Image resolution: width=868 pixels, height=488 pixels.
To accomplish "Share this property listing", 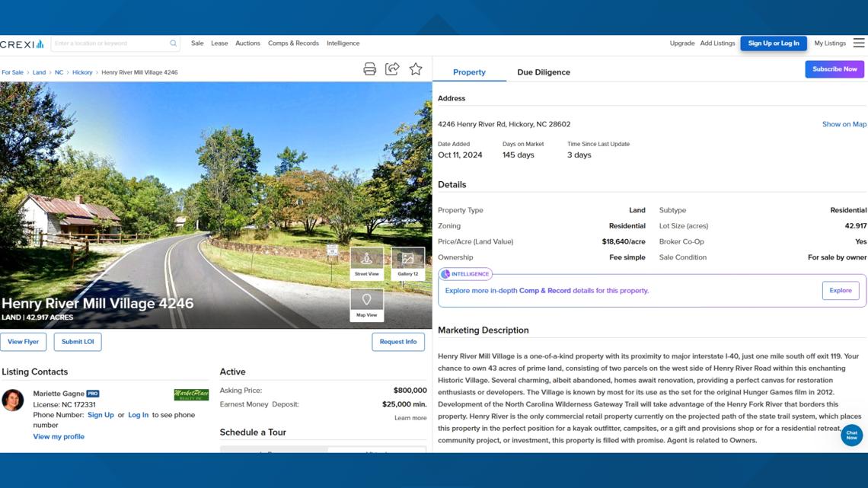I will (391, 69).
